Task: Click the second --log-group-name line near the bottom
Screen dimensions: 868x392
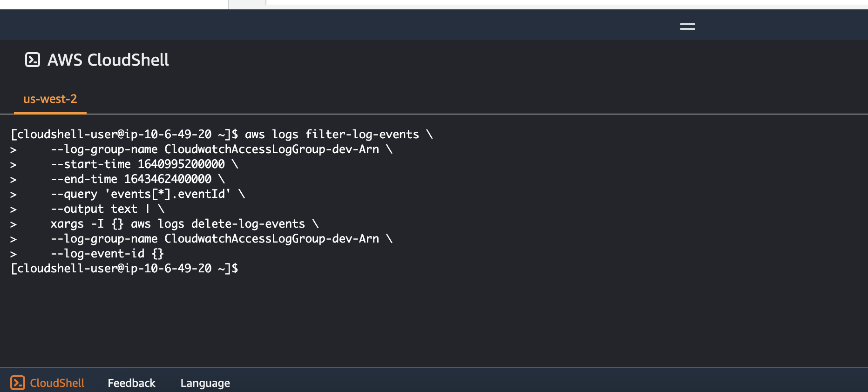Action: (x=222, y=239)
